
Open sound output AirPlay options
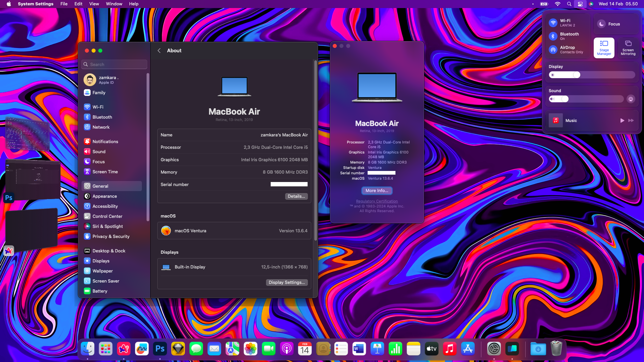[x=631, y=99]
